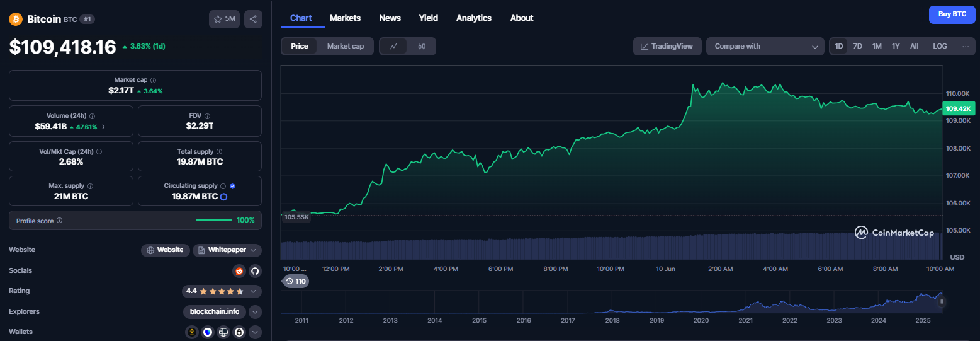Click the CoinMarketCap watermark logo
Screen dimensions: 980x341
coord(894,233)
